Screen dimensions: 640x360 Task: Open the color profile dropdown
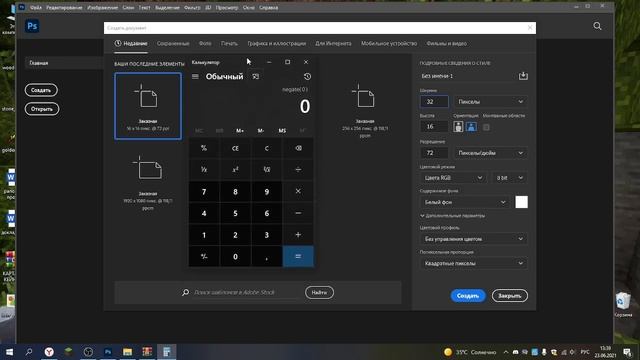[x=473, y=239]
